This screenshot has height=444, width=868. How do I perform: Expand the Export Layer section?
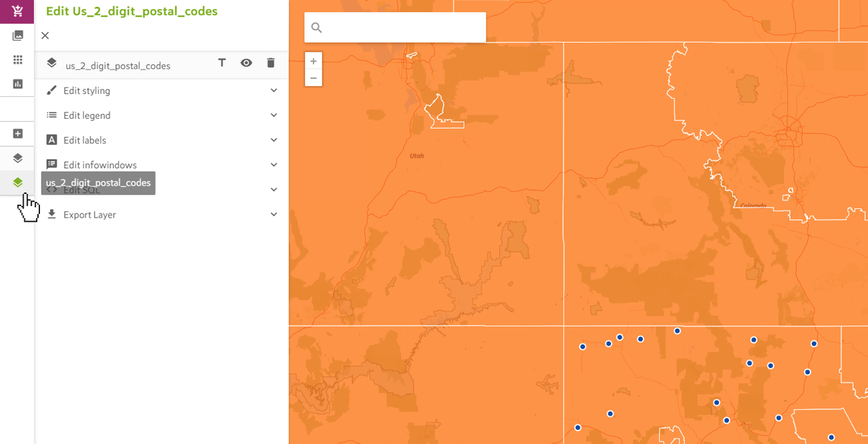tap(163, 214)
